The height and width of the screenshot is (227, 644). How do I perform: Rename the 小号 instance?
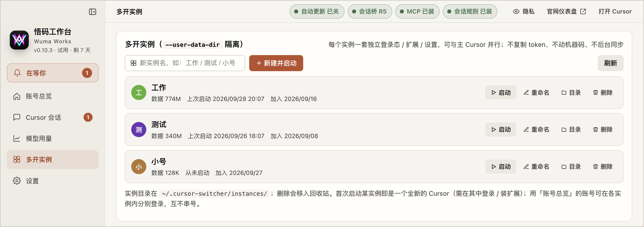(x=536, y=167)
